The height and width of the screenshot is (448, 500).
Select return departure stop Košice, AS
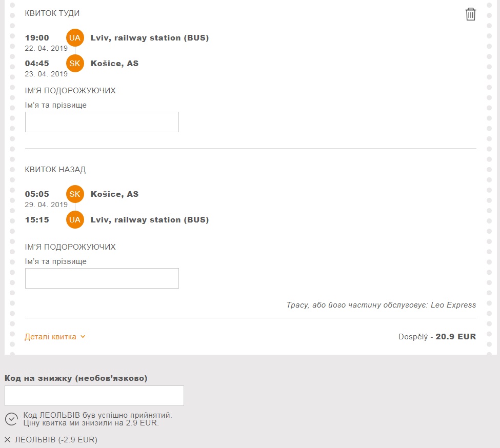(x=114, y=194)
